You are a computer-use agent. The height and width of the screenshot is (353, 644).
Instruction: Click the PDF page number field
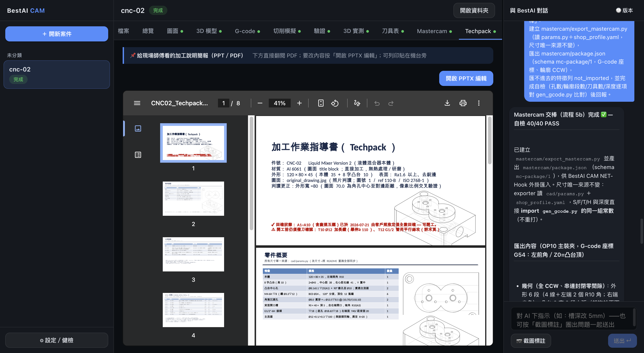[x=223, y=103]
